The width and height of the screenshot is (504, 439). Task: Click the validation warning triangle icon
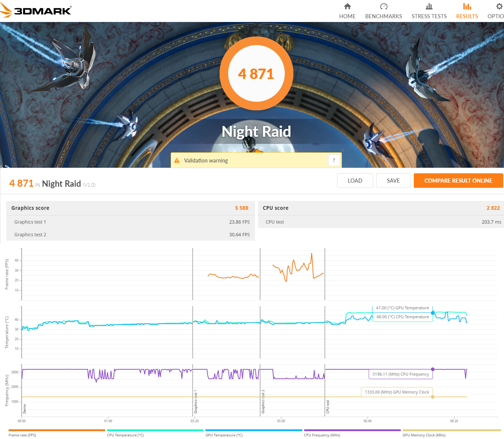[x=177, y=161]
